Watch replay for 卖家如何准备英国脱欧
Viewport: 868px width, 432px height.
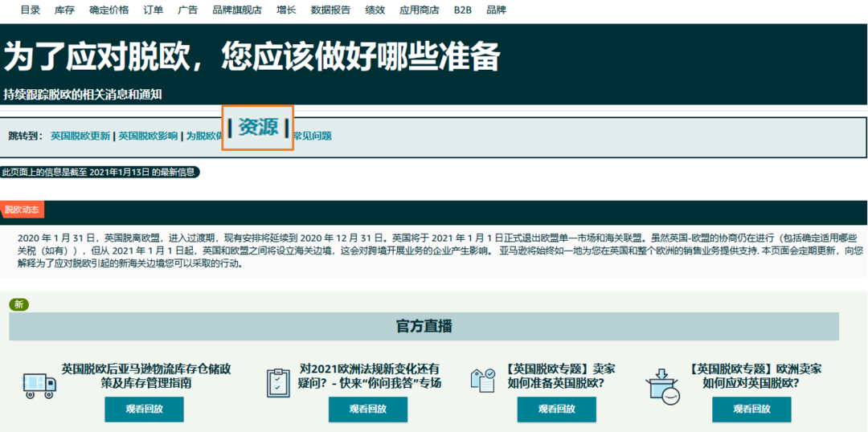pyautogui.click(x=556, y=409)
